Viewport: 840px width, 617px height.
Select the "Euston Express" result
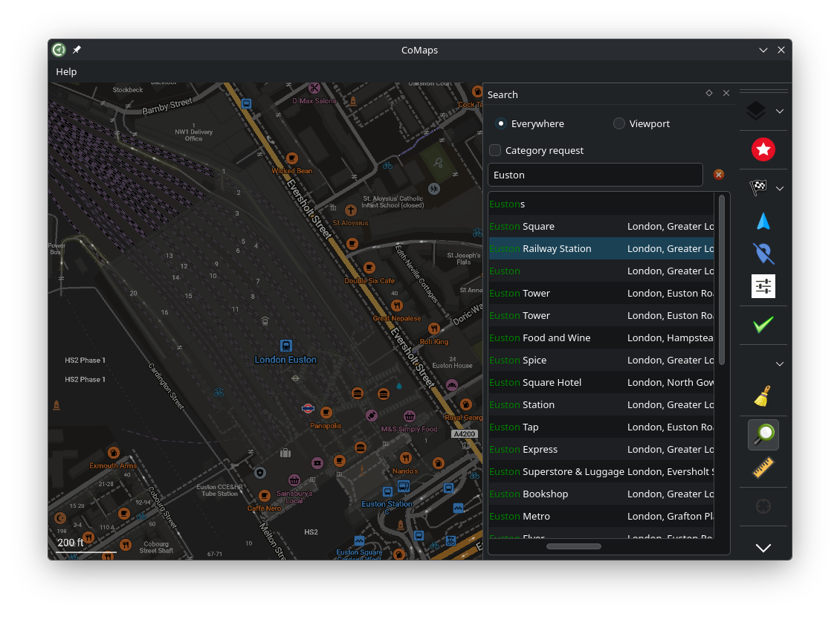[601, 449]
